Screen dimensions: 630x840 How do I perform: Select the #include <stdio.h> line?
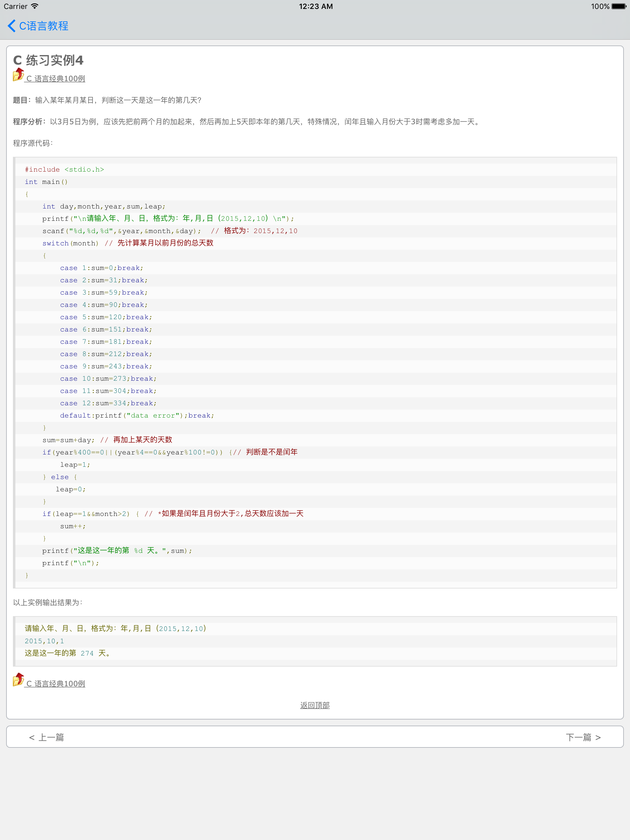coord(65,169)
